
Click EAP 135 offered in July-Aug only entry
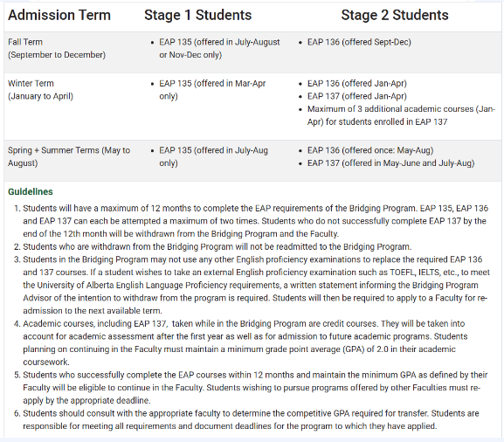(213, 157)
